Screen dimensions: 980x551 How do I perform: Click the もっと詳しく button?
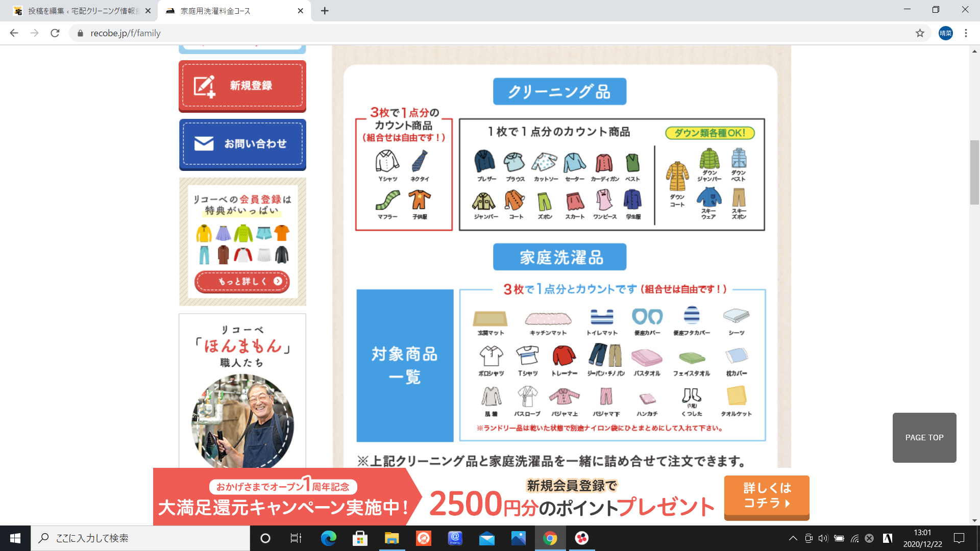point(242,282)
